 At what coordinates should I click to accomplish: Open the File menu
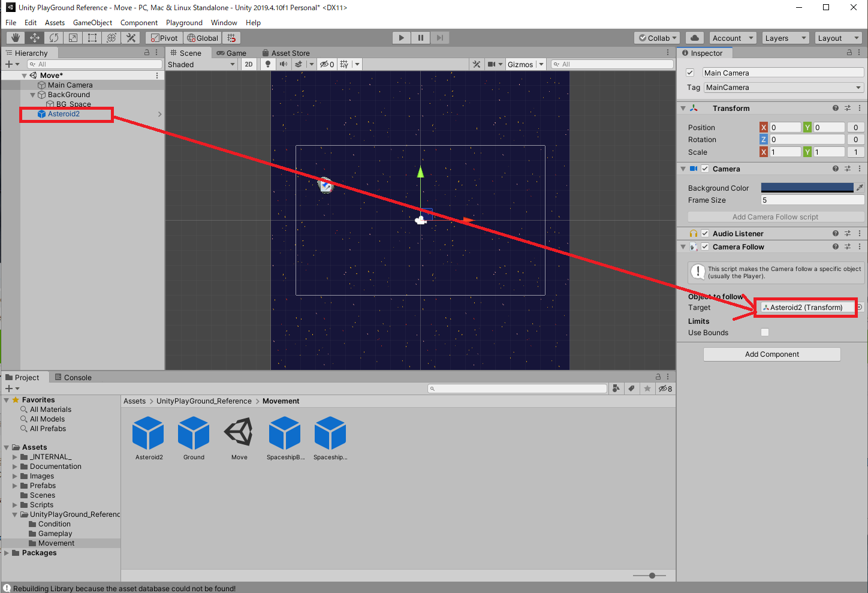pos(11,23)
